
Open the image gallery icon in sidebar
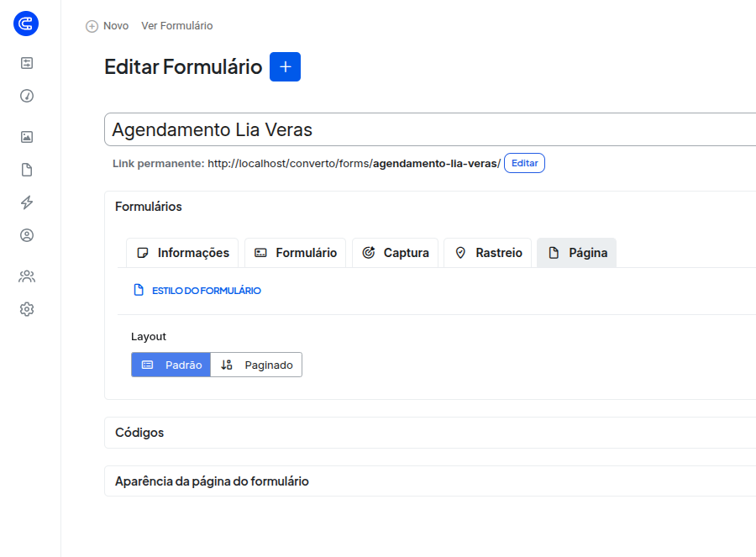pos(27,137)
